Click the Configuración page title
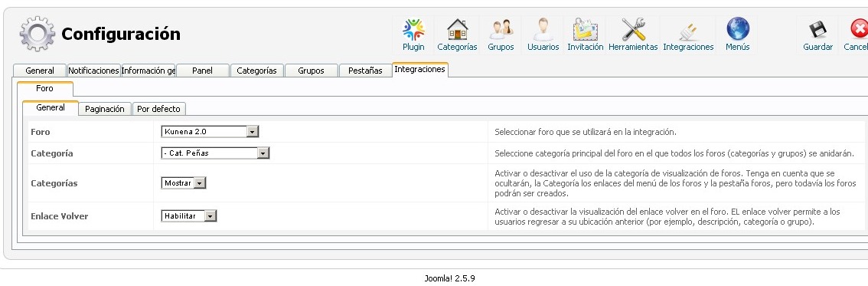The width and height of the screenshot is (868, 286). point(121,34)
